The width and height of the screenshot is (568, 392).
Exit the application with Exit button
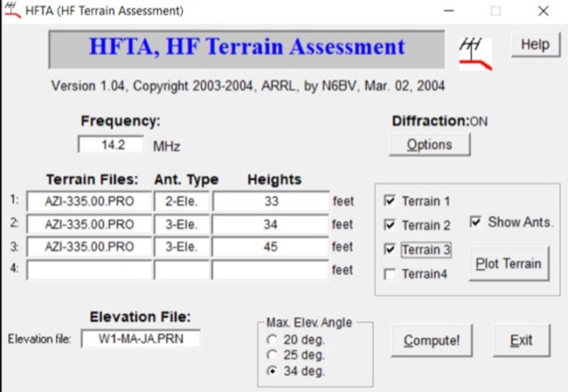point(520,341)
